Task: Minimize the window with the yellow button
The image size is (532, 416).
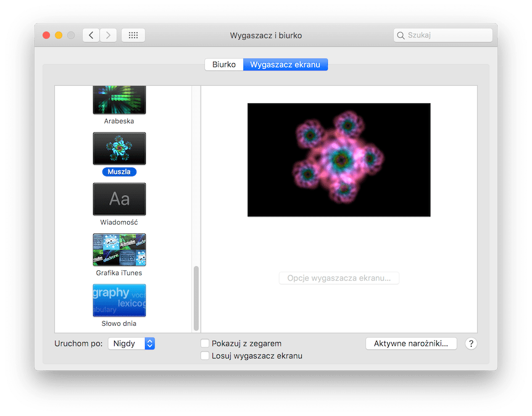Action: pyautogui.click(x=59, y=35)
